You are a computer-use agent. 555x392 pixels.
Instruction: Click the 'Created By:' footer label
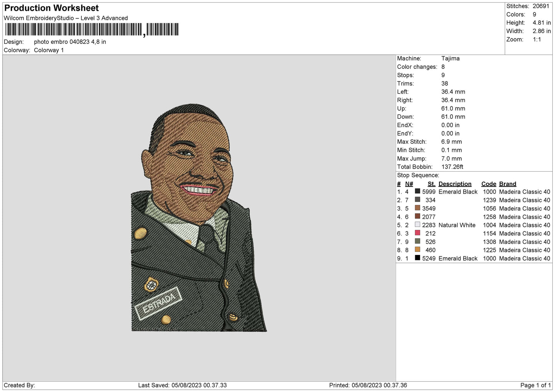tap(19, 385)
